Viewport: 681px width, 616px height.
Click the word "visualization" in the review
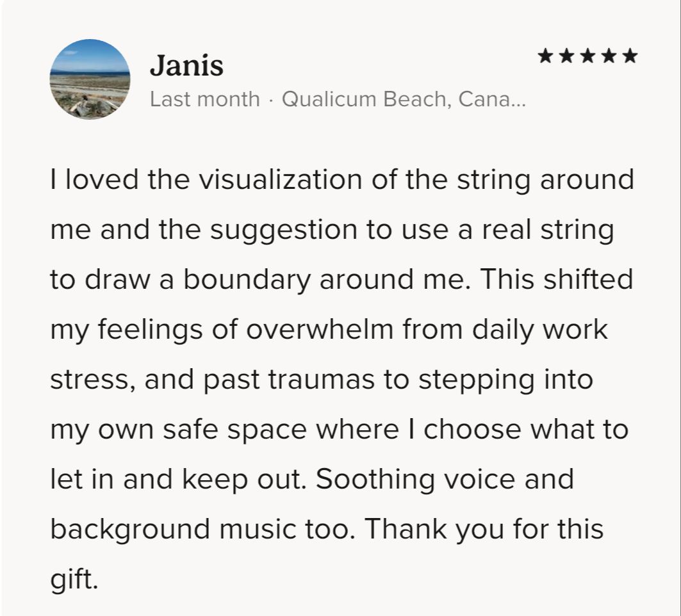(281, 179)
